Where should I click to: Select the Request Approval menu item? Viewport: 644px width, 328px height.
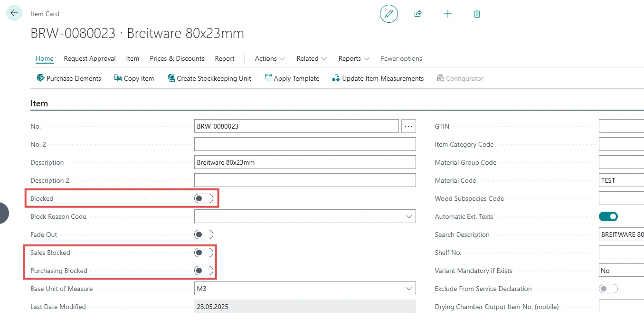90,58
